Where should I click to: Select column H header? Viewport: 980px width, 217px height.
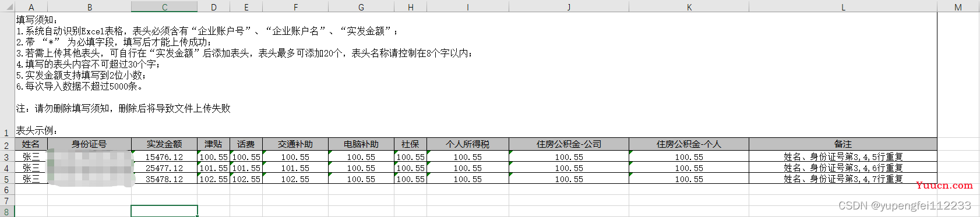[411, 6]
